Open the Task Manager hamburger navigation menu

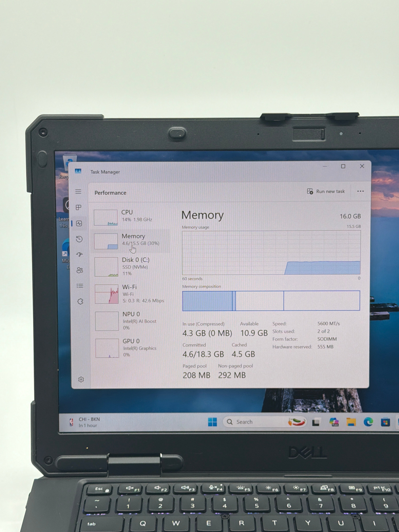[x=78, y=192]
